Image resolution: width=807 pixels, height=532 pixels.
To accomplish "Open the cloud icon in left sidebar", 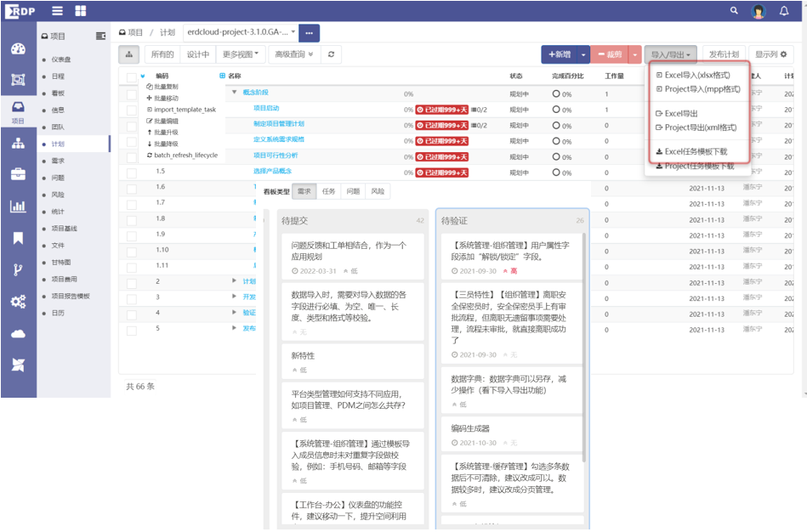I will (x=18, y=334).
